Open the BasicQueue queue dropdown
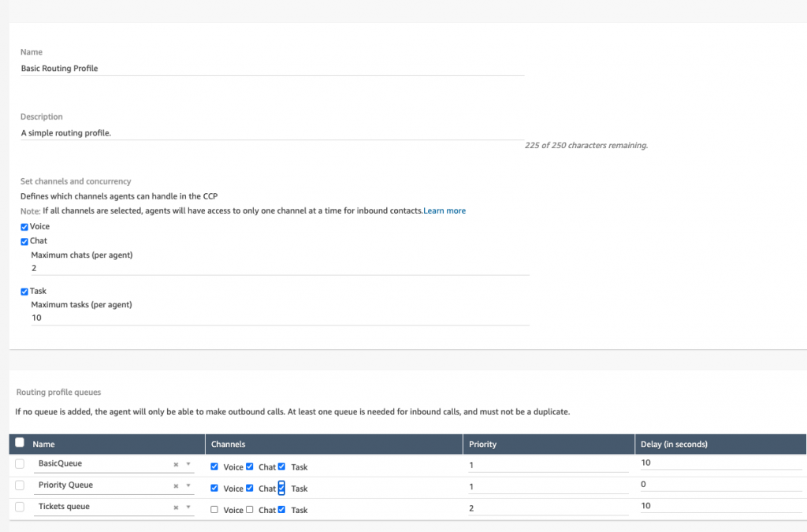The width and height of the screenshot is (807, 532). [x=188, y=463]
